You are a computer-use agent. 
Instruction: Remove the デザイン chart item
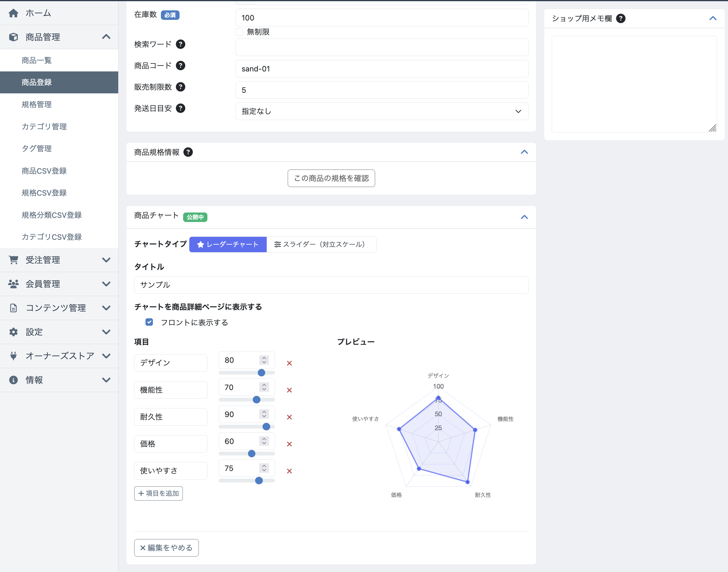click(x=289, y=363)
